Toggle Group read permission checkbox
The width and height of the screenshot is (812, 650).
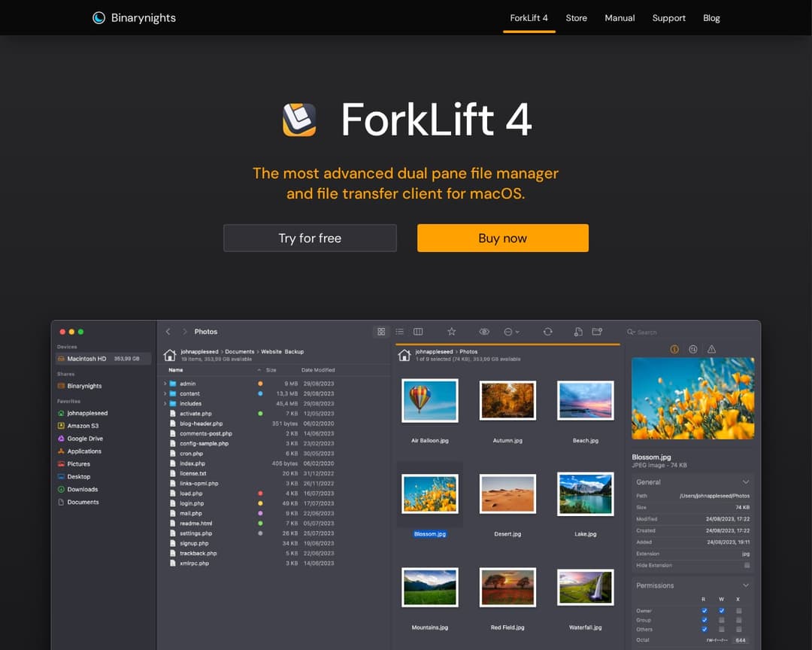point(704,620)
